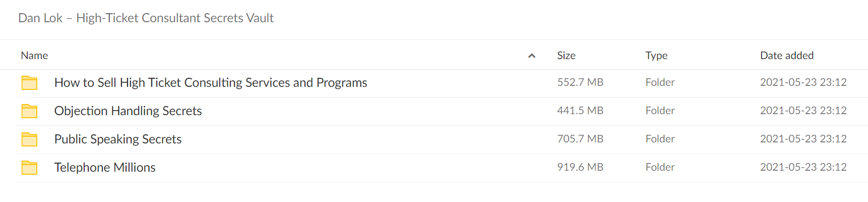Image resolution: width=868 pixels, height=202 pixels.
Task: Click the 441.5 MB size value
Action: click(580, 111)
